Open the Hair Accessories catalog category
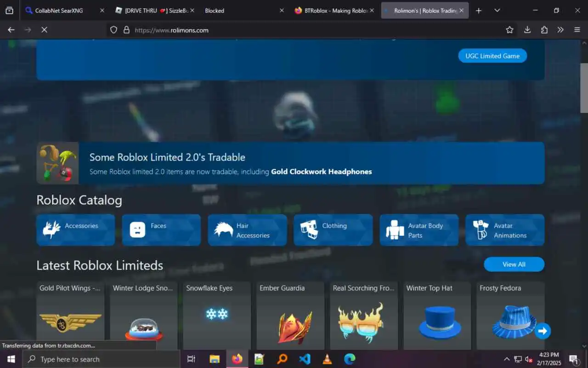588x368 pixels. point(247,230)
